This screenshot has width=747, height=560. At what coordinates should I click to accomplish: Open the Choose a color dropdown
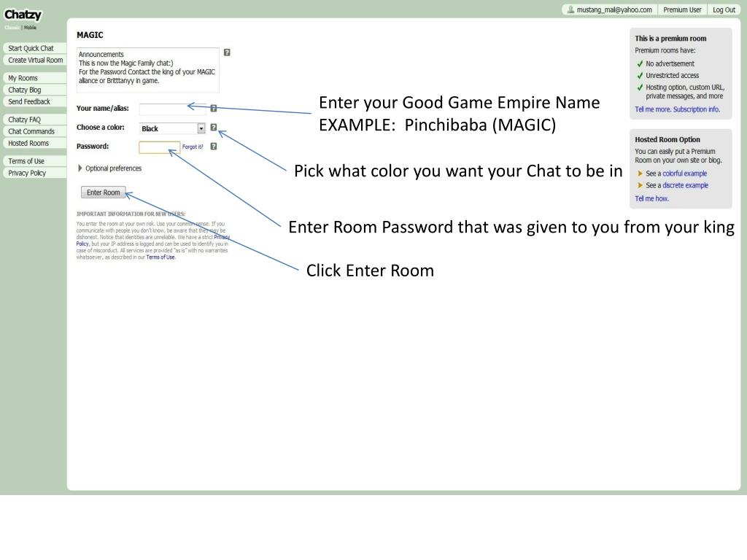tap(172, 128)
